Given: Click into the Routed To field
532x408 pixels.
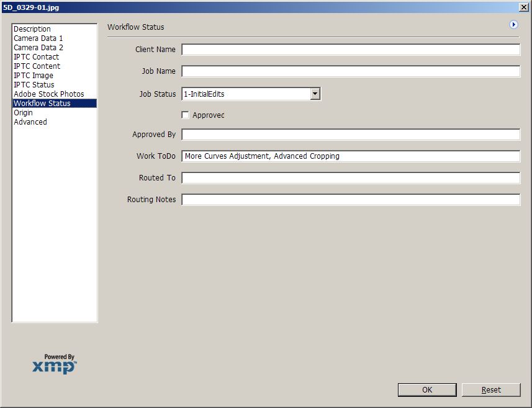Looking at the screenshot, I should [351, 178].
